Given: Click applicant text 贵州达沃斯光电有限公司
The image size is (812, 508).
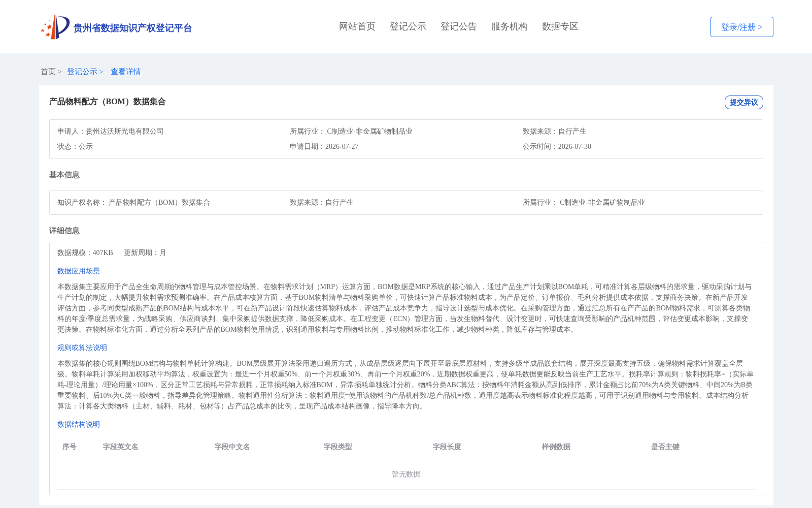Looking at the screenshot, I should tap(125, 131).
